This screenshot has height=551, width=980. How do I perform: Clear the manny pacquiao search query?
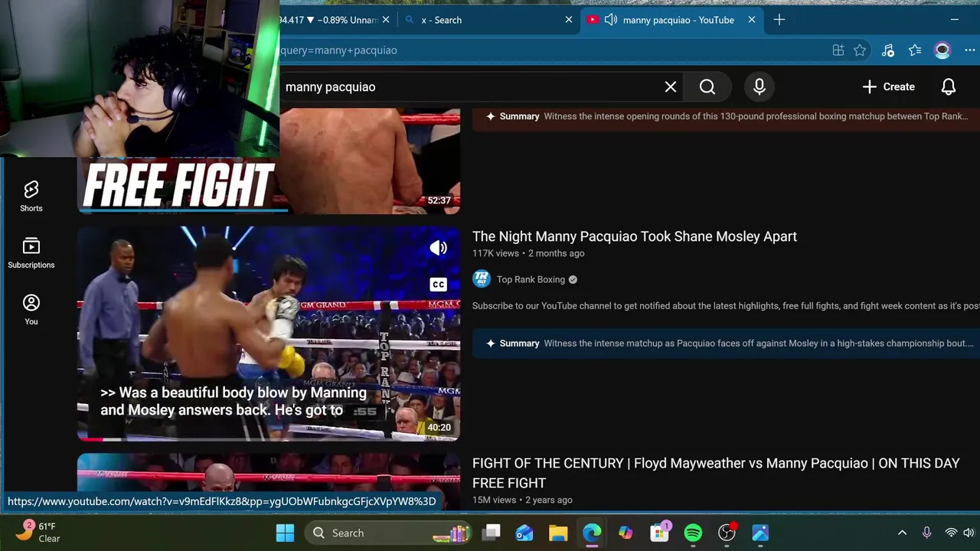click(x=671, y=87)
